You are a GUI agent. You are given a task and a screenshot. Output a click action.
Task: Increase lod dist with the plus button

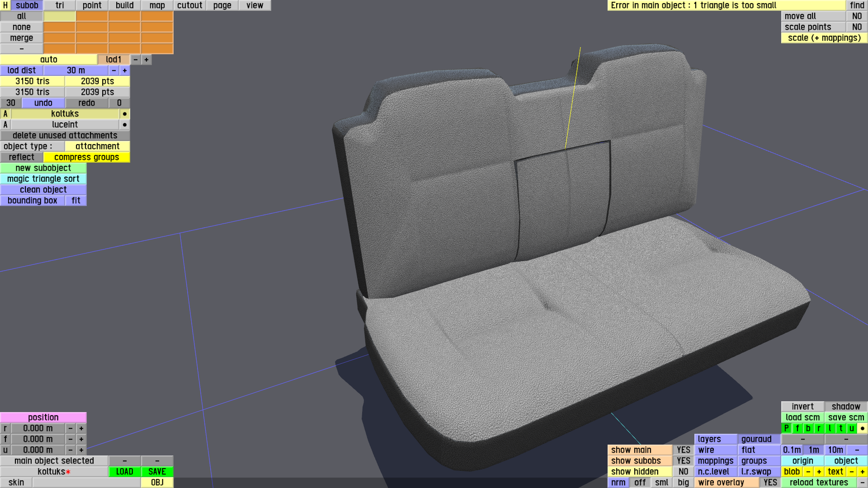[125, 70]
